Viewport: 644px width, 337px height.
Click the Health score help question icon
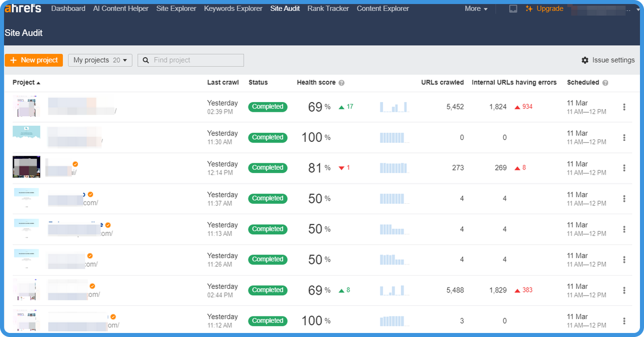pos(342,83)
